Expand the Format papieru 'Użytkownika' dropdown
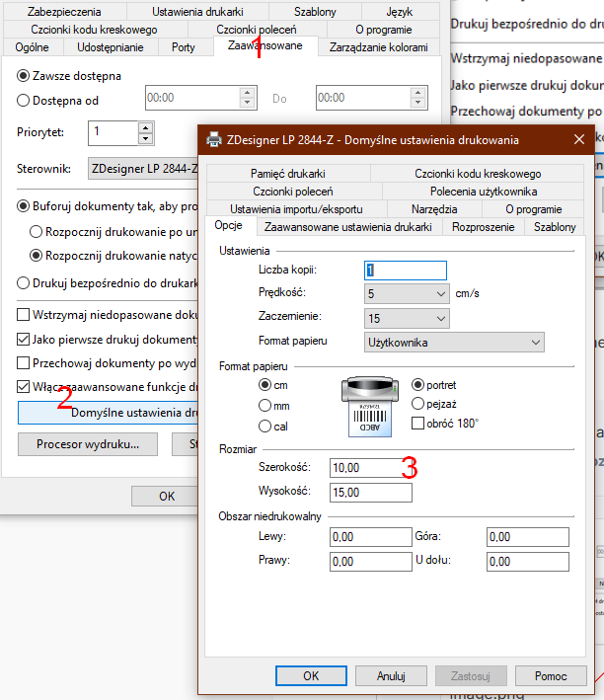This screenshot has width=604, height=700. click(534, 342)
